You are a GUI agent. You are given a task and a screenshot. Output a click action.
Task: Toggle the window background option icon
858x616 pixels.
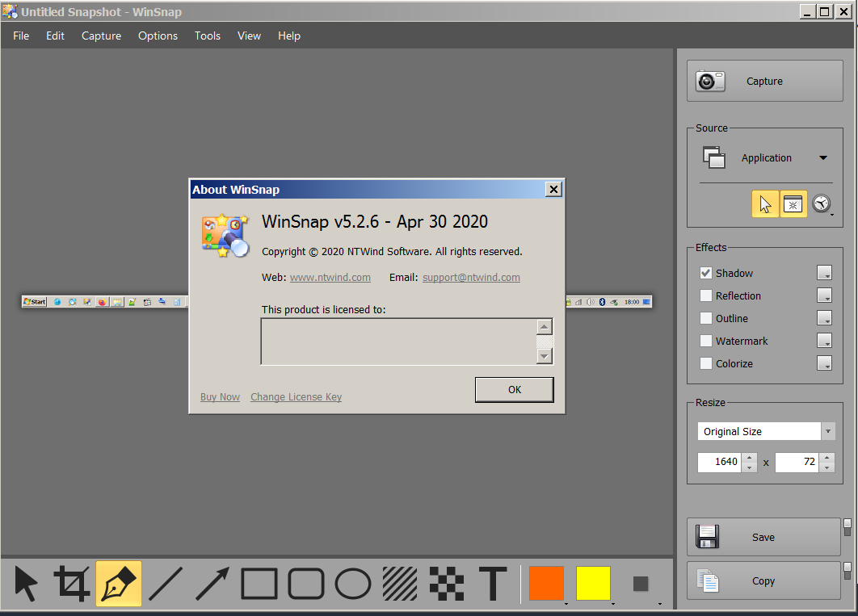click(793, 204)
